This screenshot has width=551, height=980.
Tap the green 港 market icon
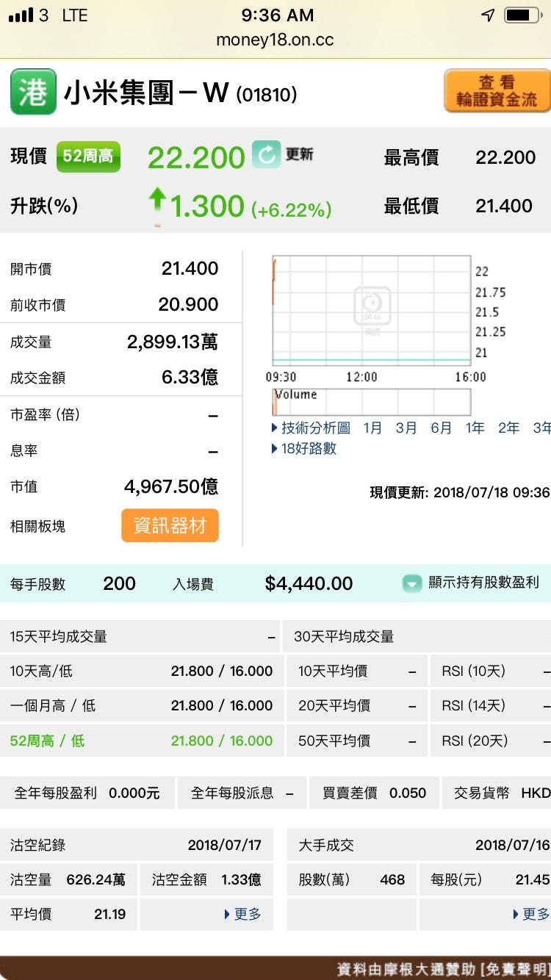coord(33,92)
